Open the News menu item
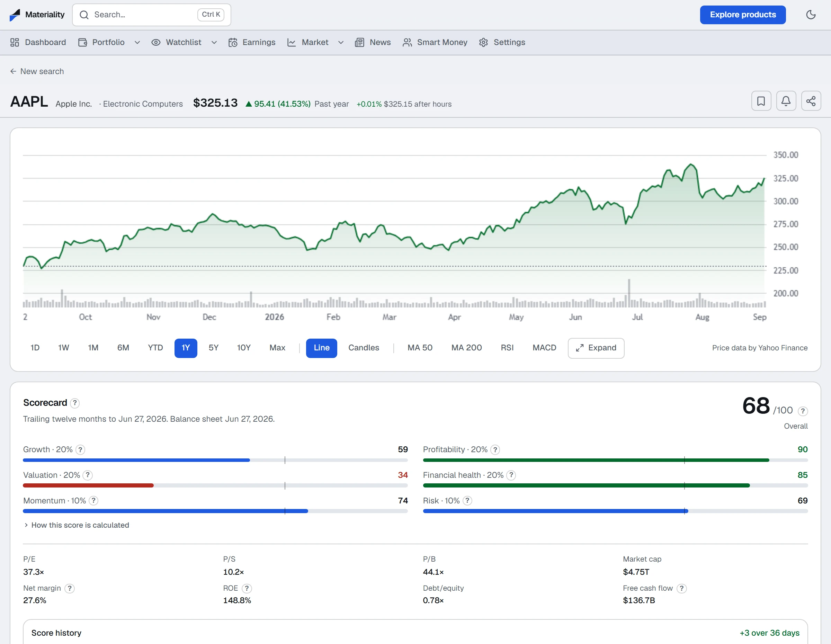Screen dimensions: 831x644 point(373,42)
